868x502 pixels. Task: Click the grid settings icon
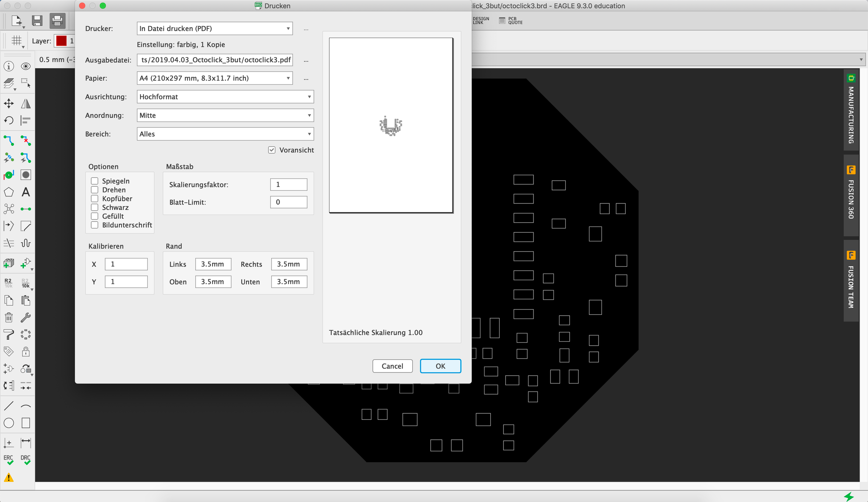(17, 41)
